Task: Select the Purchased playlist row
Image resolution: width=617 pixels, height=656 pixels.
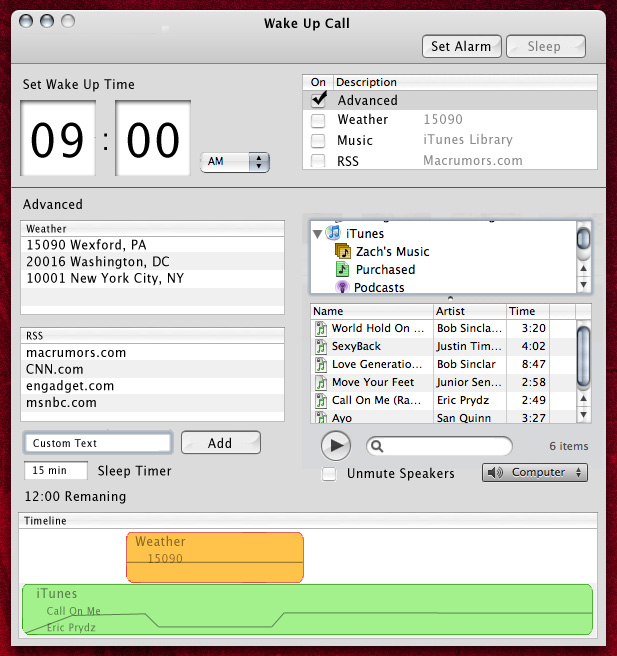Action: coord(443,269)
